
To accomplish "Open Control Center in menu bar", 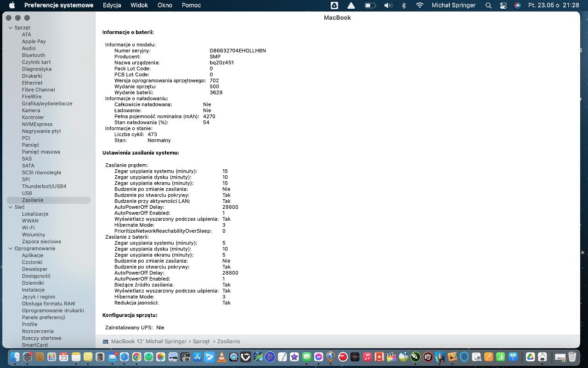I will [x=503, y=5].
